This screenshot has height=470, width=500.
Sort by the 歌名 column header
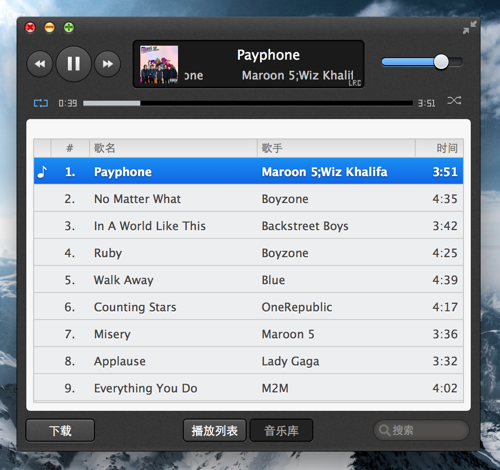coord(173,148)
